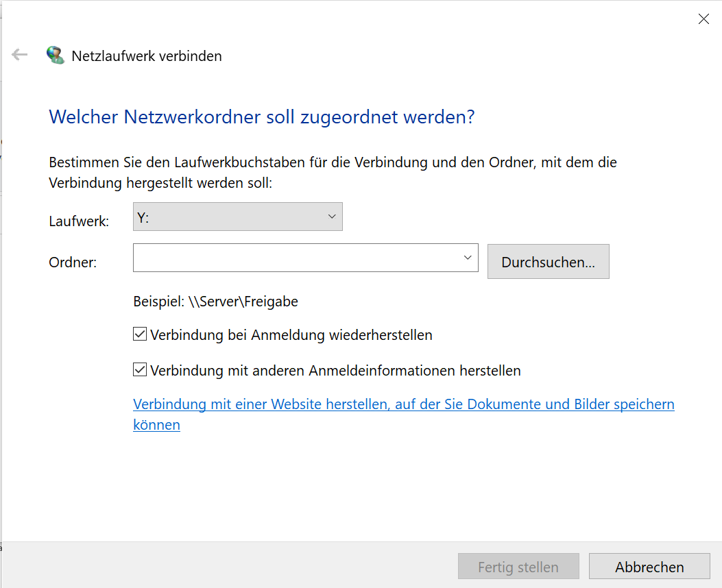Open the Laufwerk drive letter dropdown
The image size is (722, 588).
[x=237, y=217]
